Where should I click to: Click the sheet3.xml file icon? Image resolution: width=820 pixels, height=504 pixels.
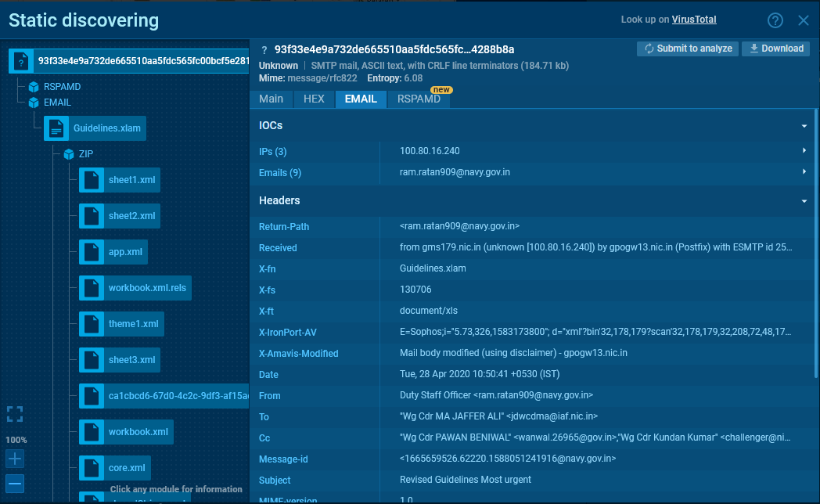pyautogui.click(x=92, y=360)
